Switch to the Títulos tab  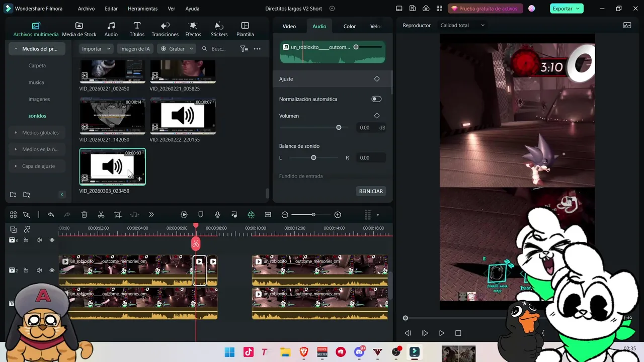click(137, 30)
